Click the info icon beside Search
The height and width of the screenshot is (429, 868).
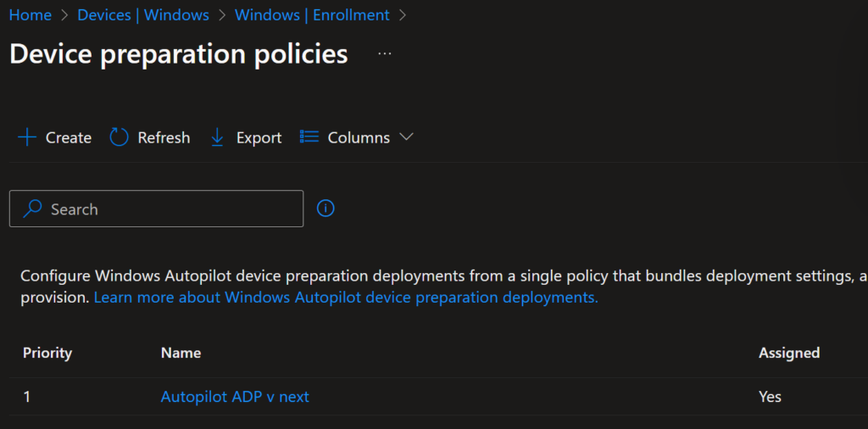[x=325, y=208]
